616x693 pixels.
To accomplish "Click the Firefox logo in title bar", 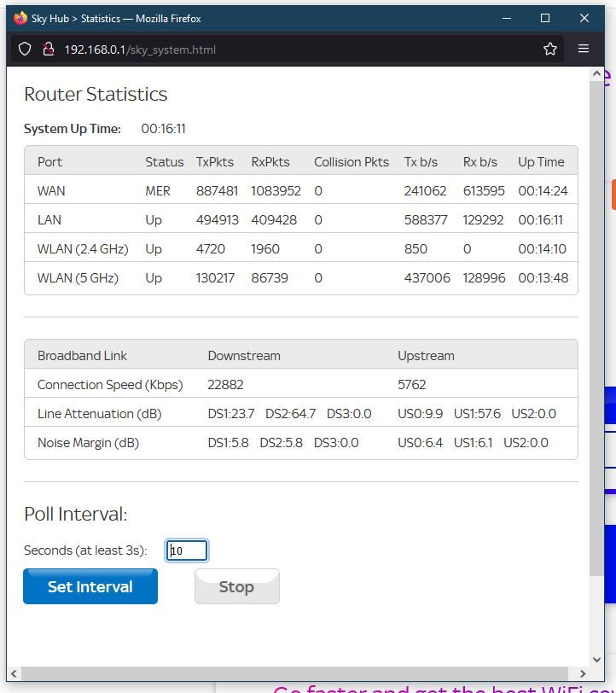I will point(20,18).
